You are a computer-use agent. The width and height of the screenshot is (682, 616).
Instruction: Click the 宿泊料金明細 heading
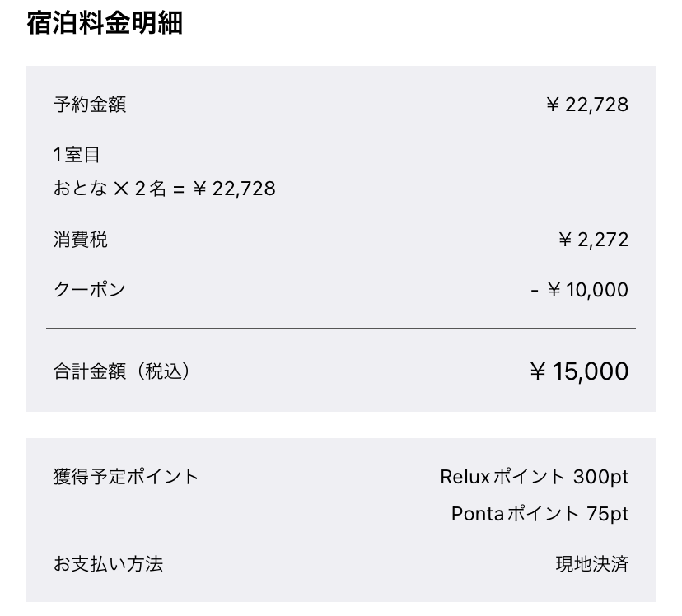click(105, 22)
